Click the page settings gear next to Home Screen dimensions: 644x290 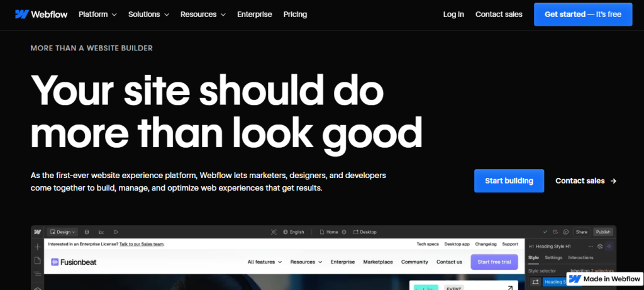point(344,232)
